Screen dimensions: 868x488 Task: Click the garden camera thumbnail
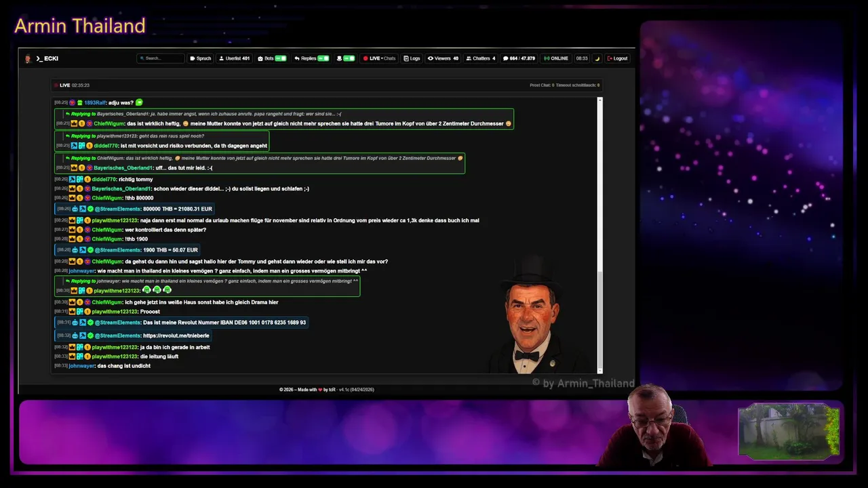pos(789,430)
